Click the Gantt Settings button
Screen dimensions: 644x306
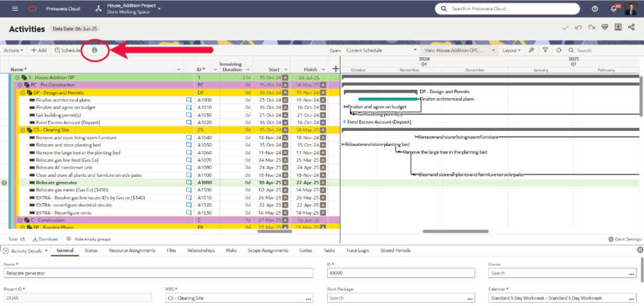point(624,239)
